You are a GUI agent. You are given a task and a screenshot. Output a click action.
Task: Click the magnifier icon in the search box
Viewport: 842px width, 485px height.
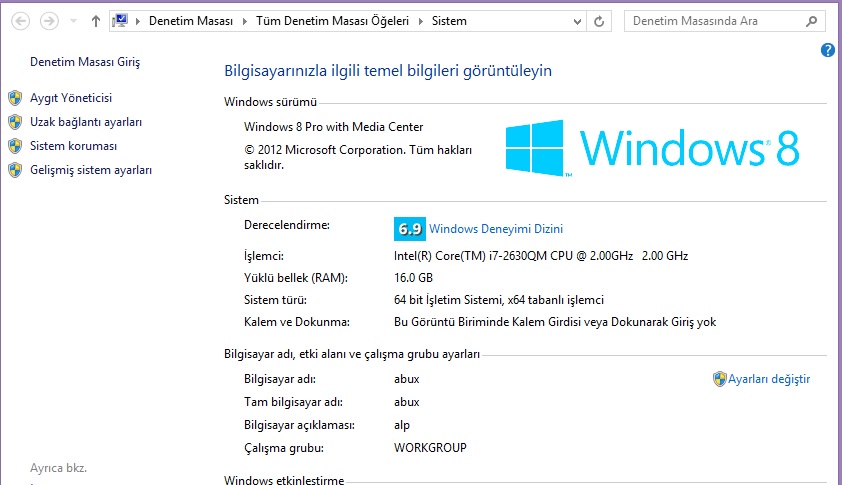[810, 20]
